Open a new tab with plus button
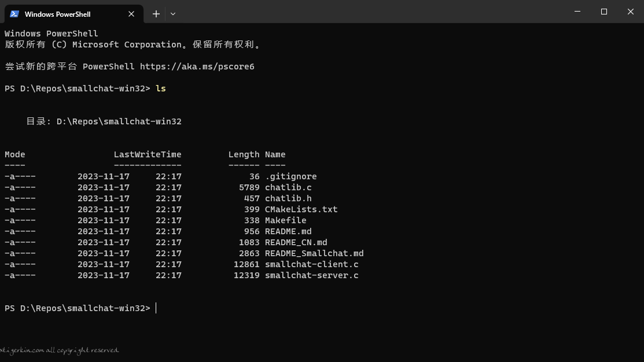 (156, 14)
